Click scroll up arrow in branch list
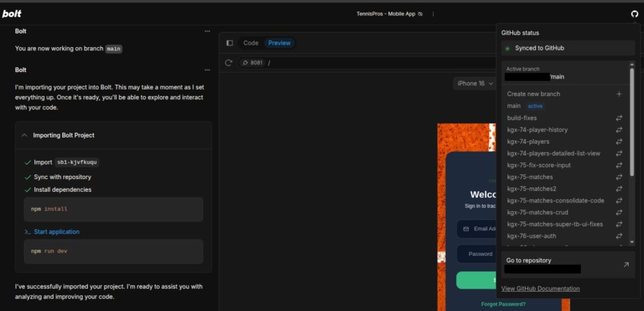 pyautogui.click(x=632, y=65)
